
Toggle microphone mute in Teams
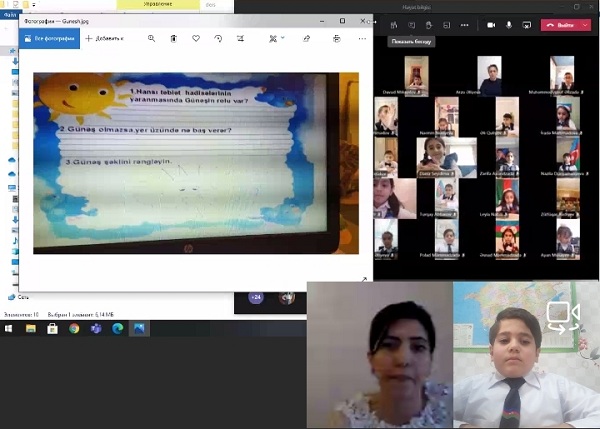[509, 25]
